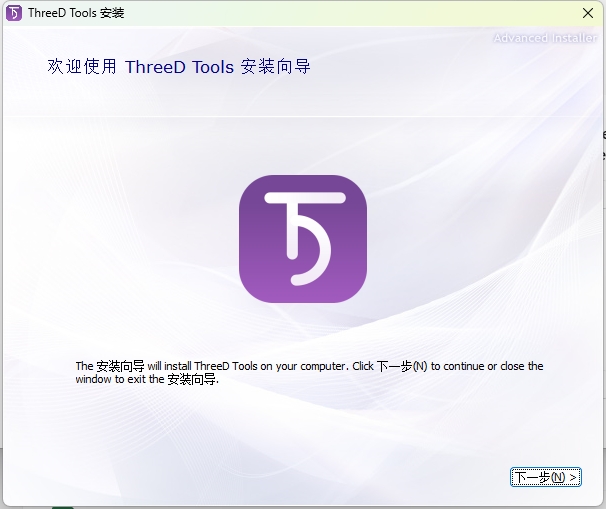This screenshot has height=509, width=606.
Task: Click the text line 'window to exit the 安装向导.'
Action: tap(147, 379)
